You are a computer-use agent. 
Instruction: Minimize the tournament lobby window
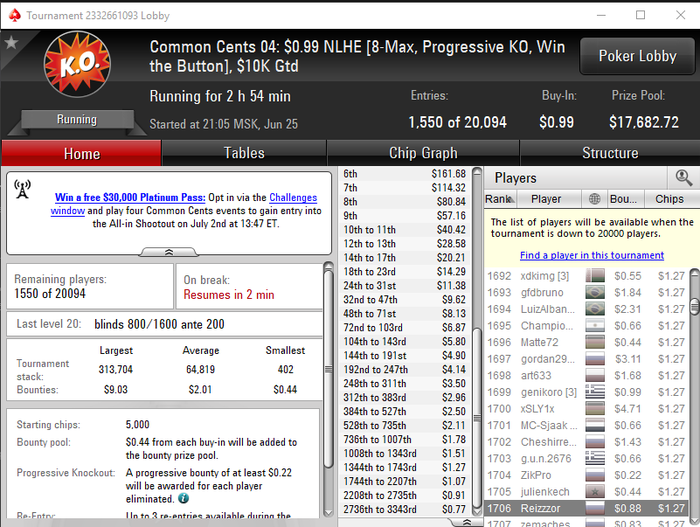click(601, 15)
